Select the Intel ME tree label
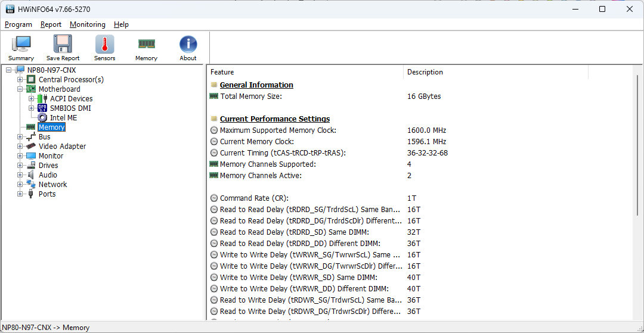Image resolution: width=644 pixels, height=333 pixels. (64, 118)
